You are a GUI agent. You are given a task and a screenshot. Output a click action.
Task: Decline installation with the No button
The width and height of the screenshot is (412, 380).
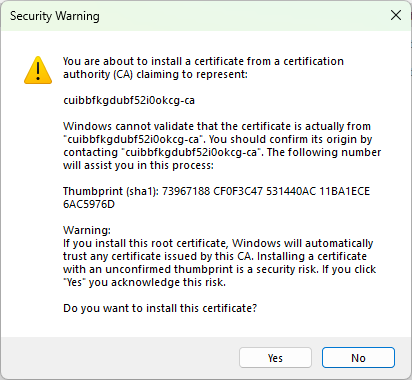click(358, 358)
